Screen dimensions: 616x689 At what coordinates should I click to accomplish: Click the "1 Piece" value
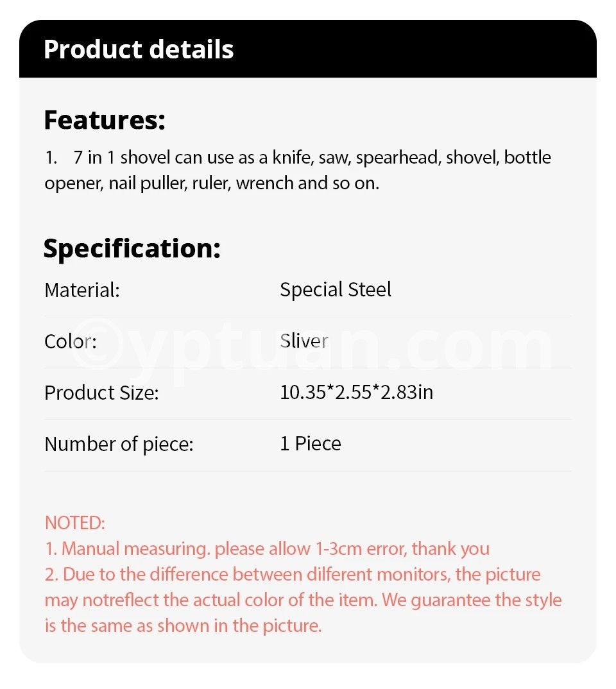(311, 443)
